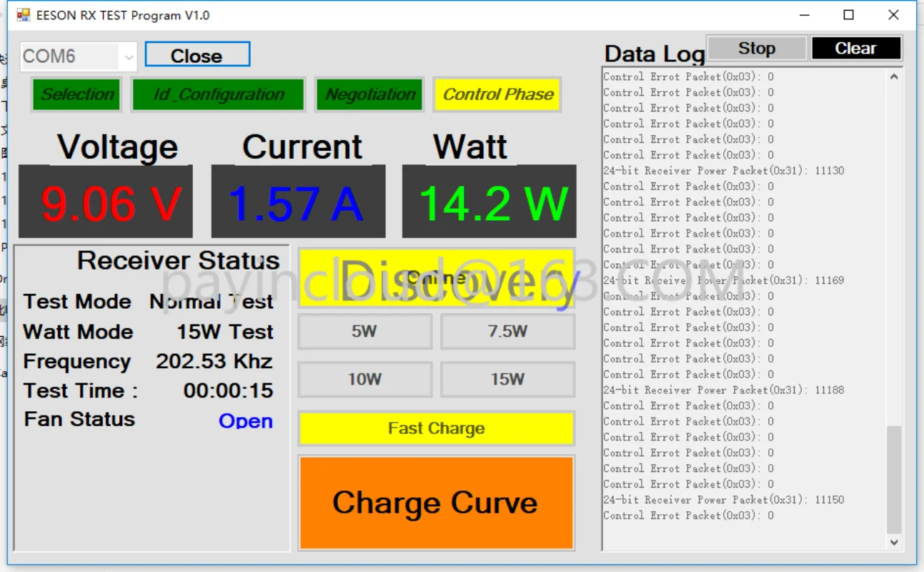Click log line with power value 11188
This screenshot has height=572, width=924.
click(x=723, y=390)
